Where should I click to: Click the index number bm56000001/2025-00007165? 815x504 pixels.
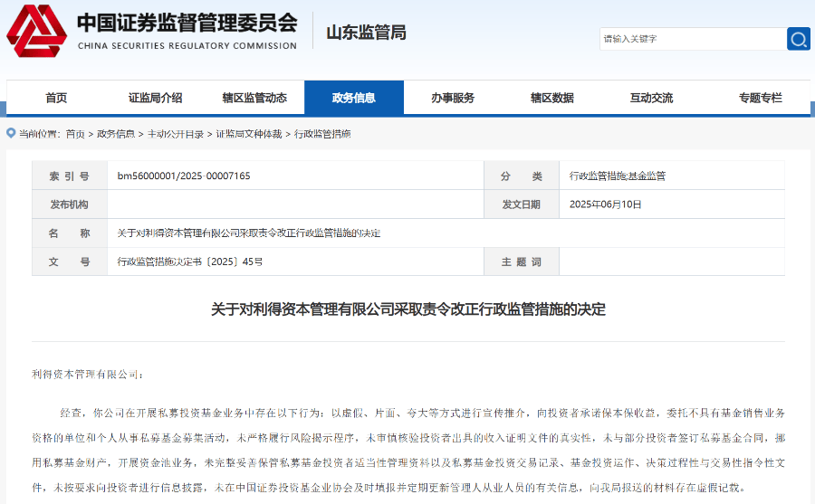point(184,176)
